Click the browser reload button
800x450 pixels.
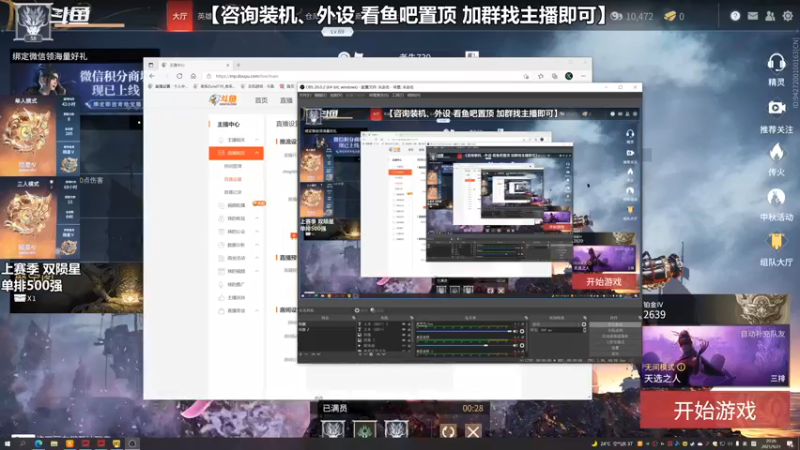click(x=180, y=76)
